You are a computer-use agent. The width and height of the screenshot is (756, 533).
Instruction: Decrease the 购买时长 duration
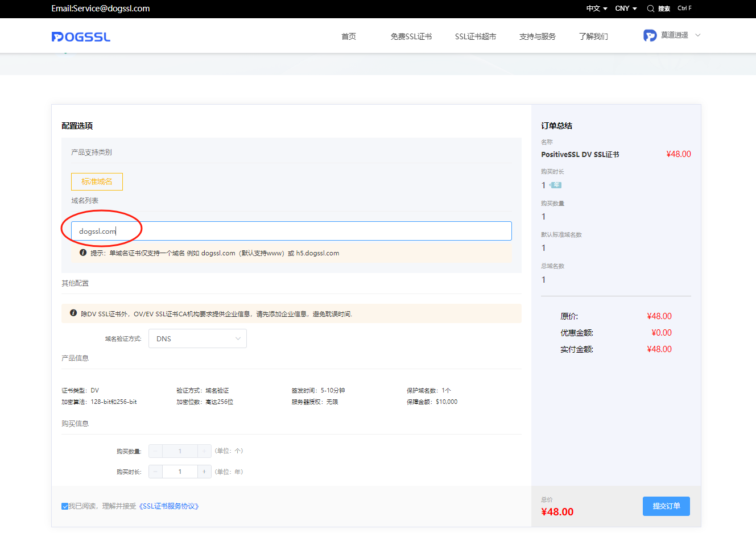pyautogui.click(x=155, y=472)
